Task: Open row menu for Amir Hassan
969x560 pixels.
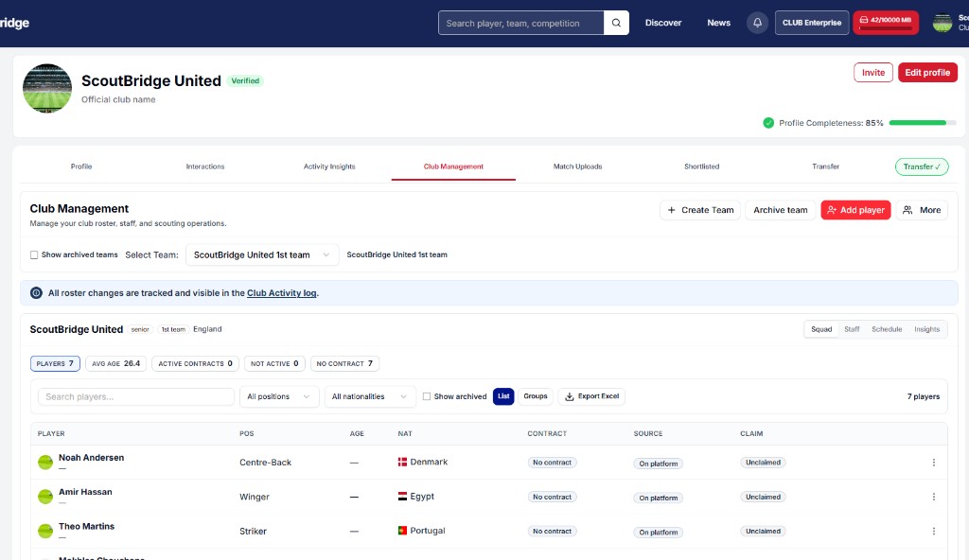Action: tap(933, 497)
